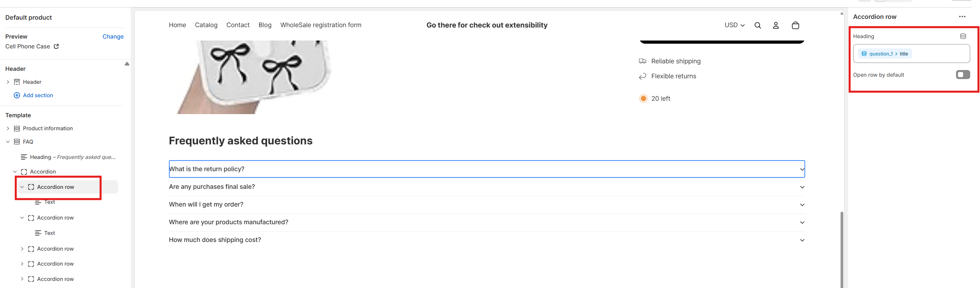The width and height of the screenshot is (980, 288).
Task: Open the three-dot menu for Accordion row
Action: click(x=962, y=17)
